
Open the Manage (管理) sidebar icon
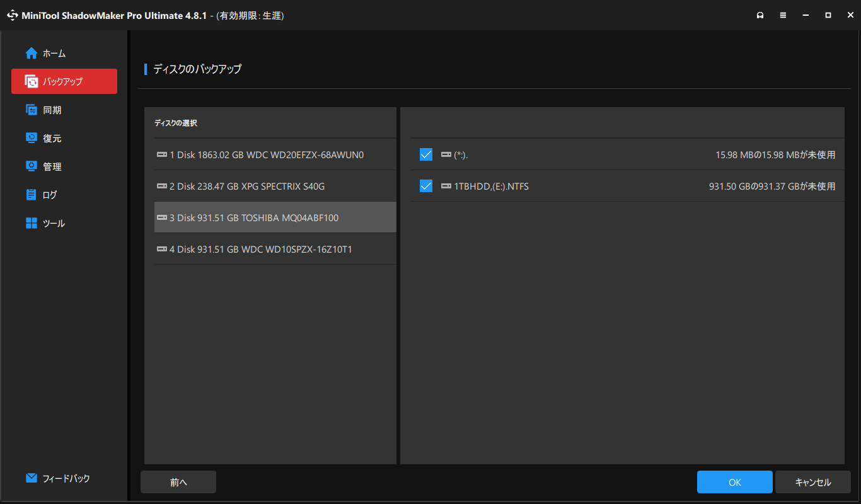click(x=32, y=166)
